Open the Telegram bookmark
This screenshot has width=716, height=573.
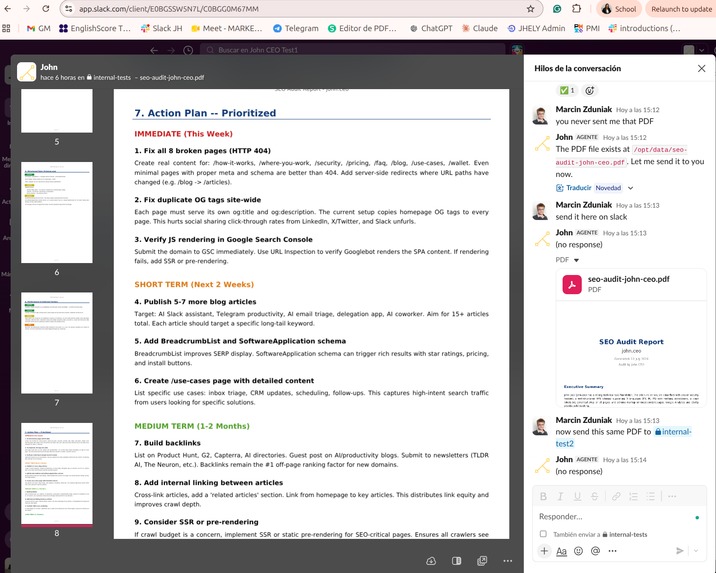coord(295,28)
